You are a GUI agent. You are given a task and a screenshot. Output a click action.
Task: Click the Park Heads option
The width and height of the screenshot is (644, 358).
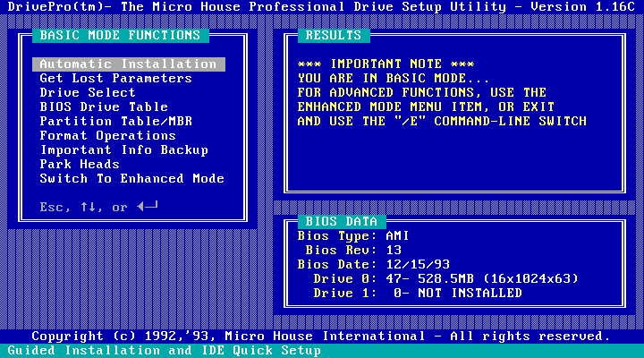[80, 165]
